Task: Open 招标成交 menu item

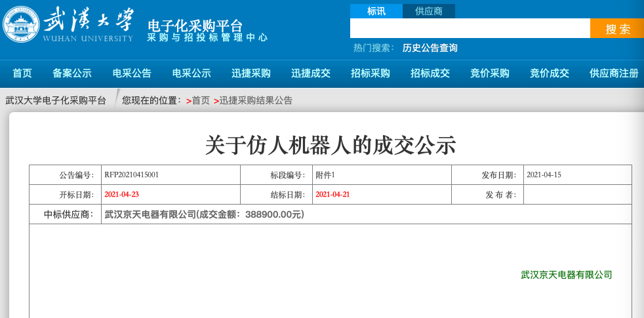Action: (x=430, y=73)
